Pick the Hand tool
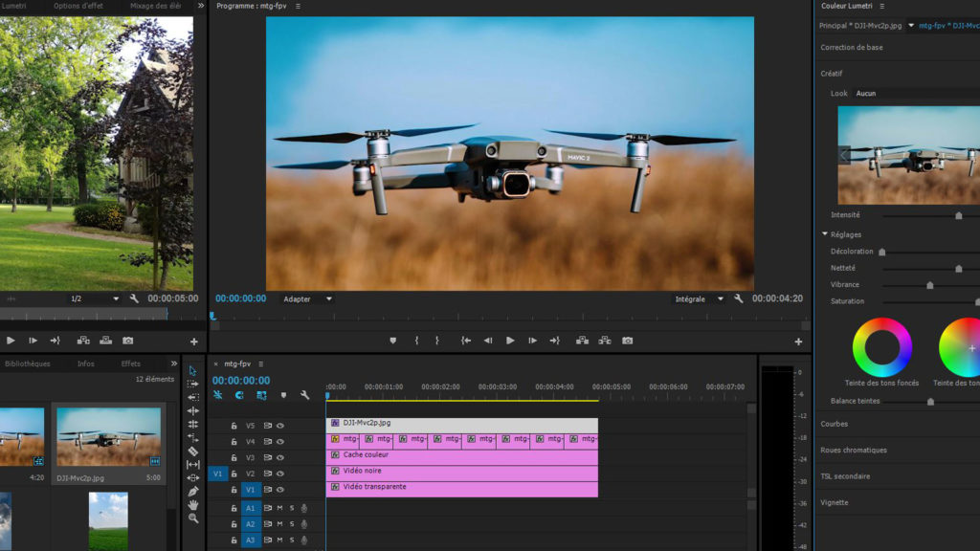This screenshot has height=551, width=980. tap(193, 504)
